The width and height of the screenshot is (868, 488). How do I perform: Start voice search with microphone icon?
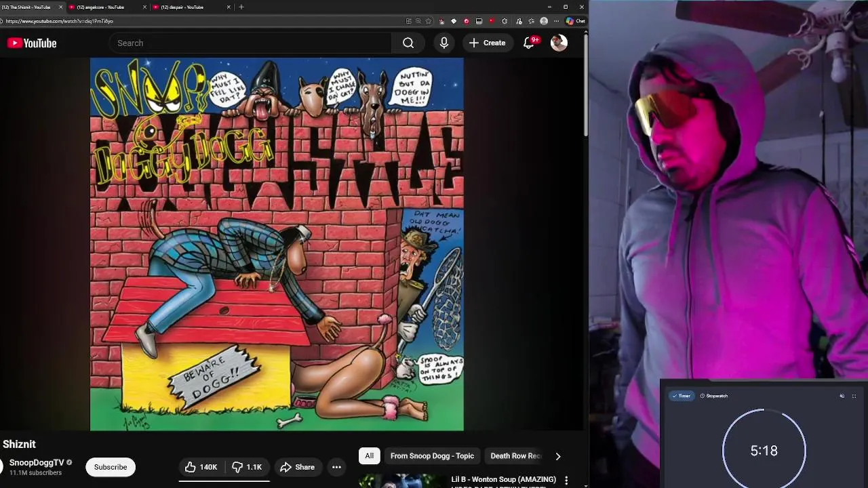coord(444,43)
